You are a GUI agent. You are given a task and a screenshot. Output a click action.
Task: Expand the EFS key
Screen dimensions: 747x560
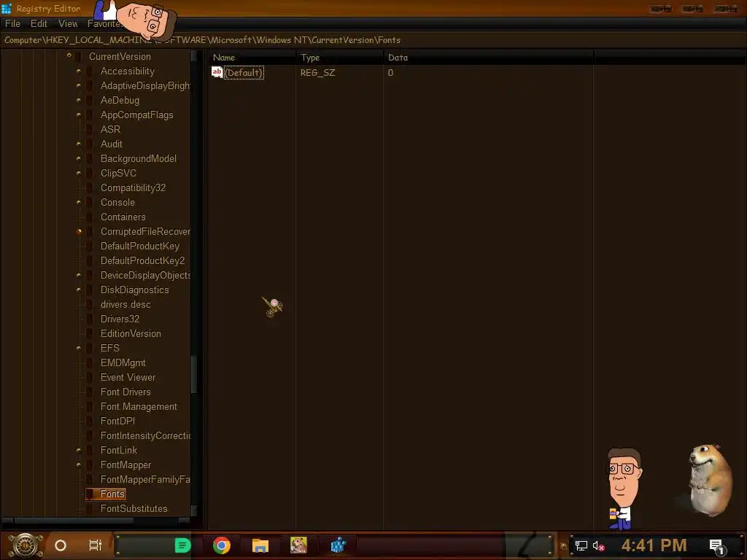(x=79, y=348)
